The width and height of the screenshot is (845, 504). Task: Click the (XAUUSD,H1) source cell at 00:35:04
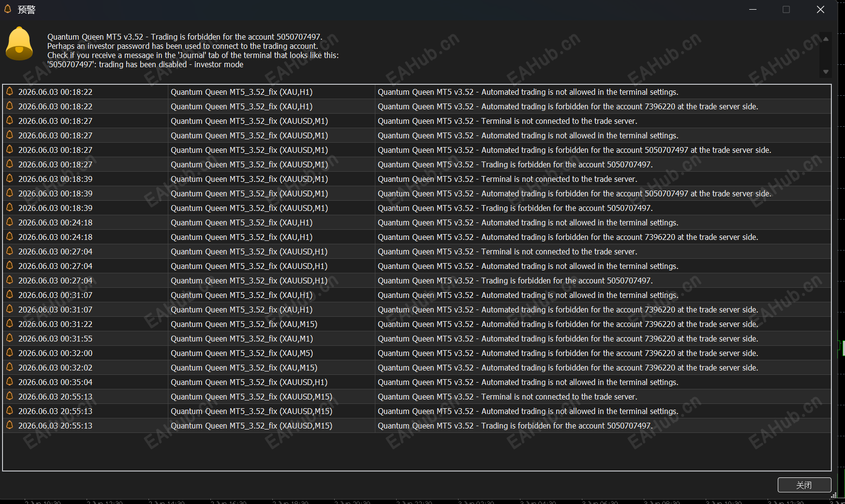tap(249, 382)
